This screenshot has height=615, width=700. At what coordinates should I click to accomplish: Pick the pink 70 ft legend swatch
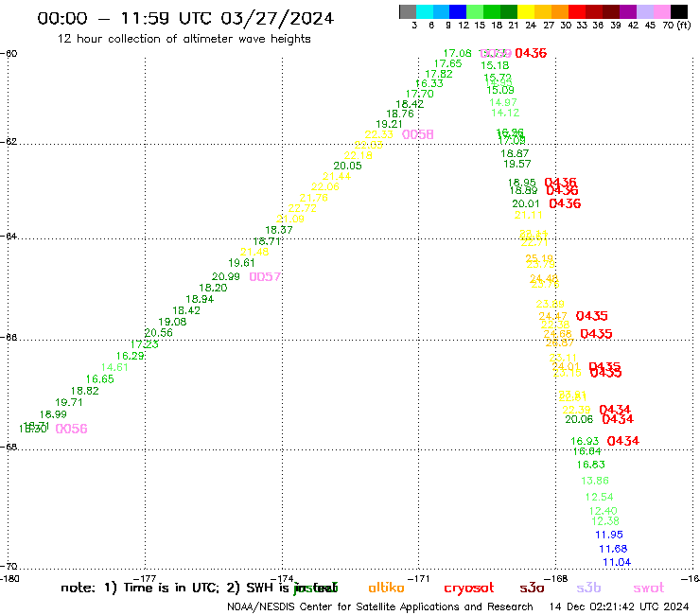[661, 11]
